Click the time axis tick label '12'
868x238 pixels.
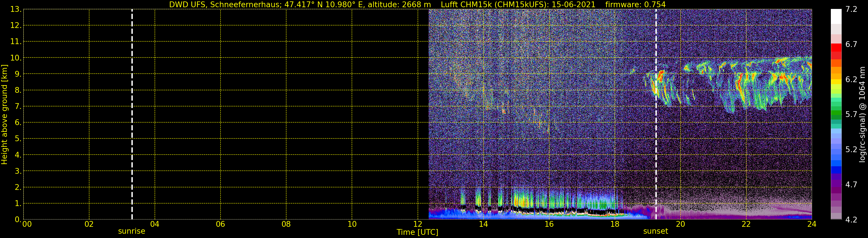pyautogui.click(x=417, y=224)
